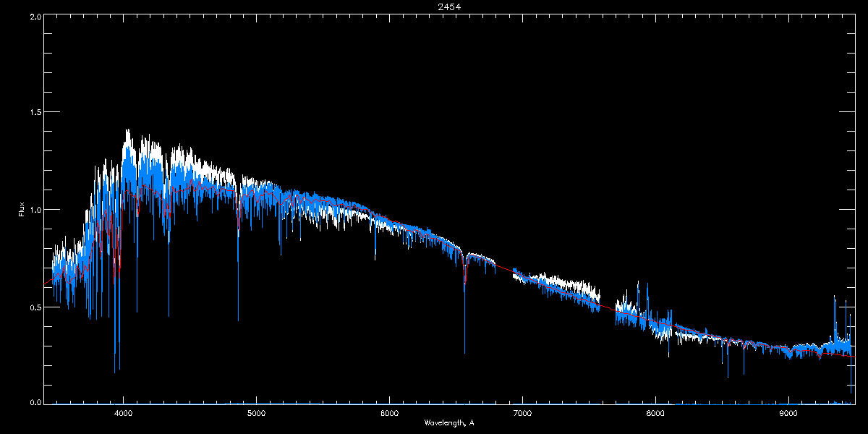Click the x-axis tick label "5000"
The image size is (868, 434).
[x=256, y=413]
